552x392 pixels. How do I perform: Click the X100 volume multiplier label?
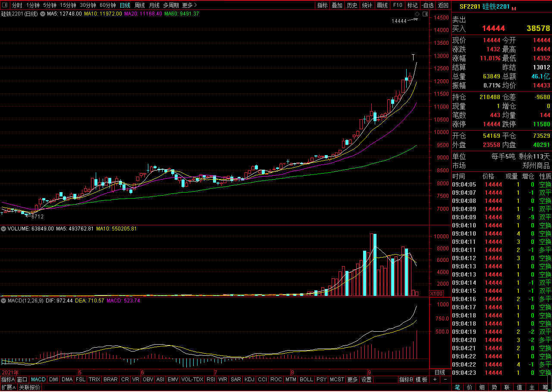coord(436,294)
